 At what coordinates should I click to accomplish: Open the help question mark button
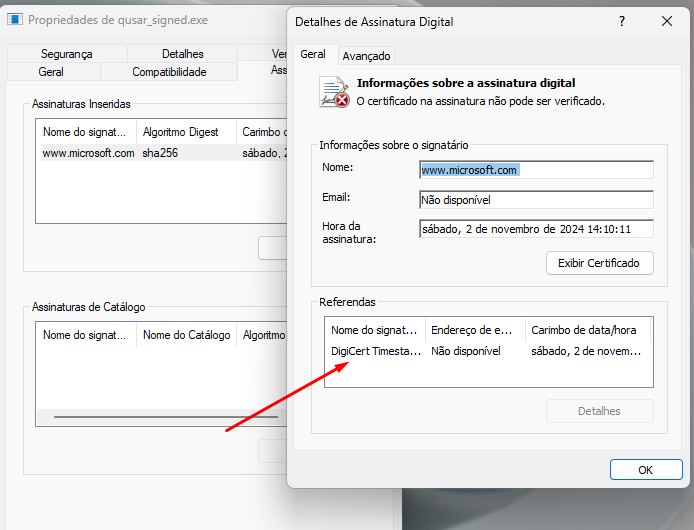click(622, 21)
